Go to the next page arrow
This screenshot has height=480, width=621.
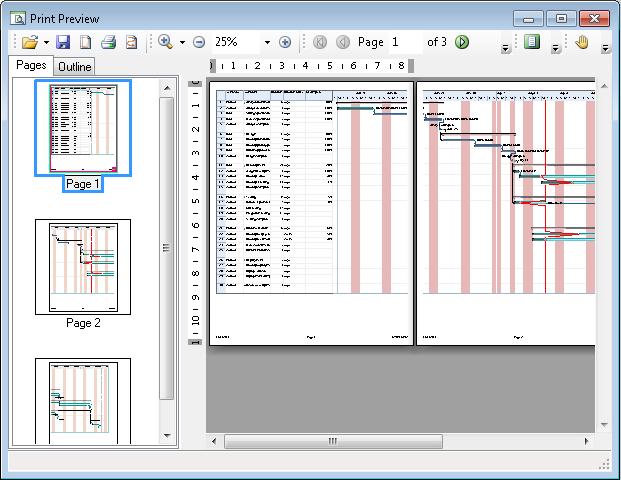click(462, 42)
